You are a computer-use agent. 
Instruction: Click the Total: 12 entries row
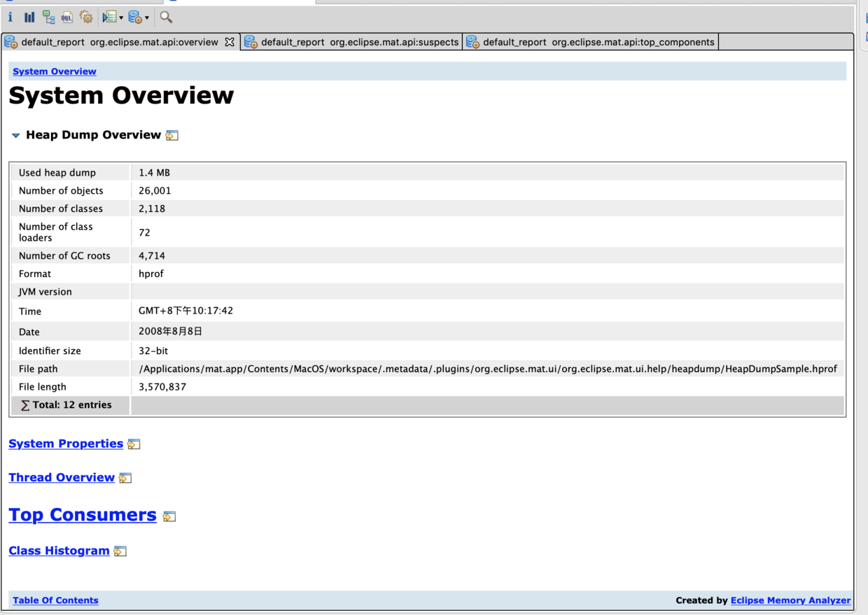pos(427,405)
